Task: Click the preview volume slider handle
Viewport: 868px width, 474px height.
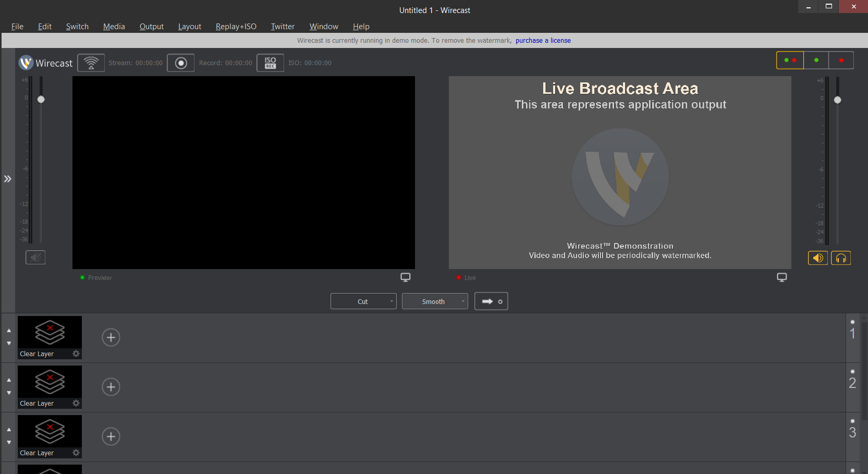Action: (41, 99)
